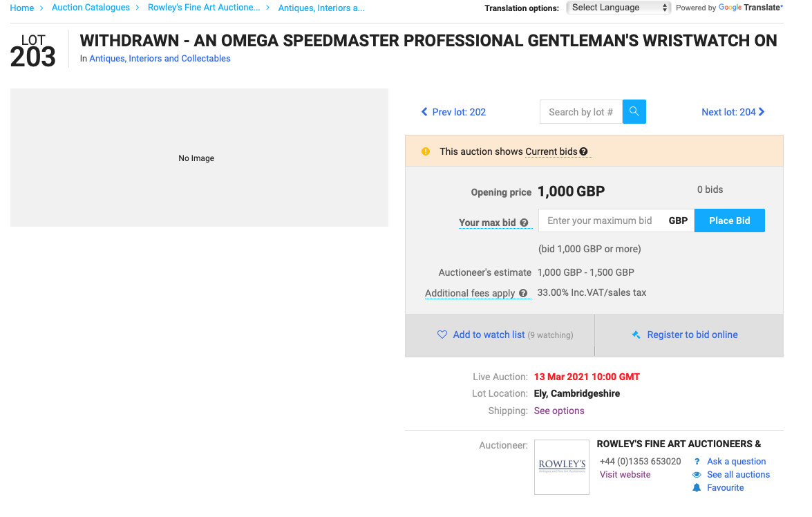Open the shipping See options link
This screenshot has height=517, width=812.
click(x=559, y=411)
